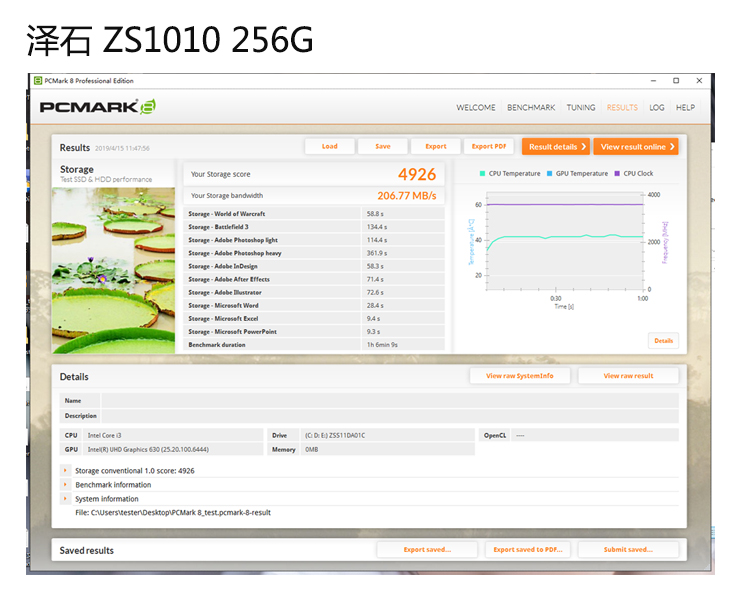This screenshot has height=593, width=745.
Task: Click the Save result button
Action: coord(383,146)
